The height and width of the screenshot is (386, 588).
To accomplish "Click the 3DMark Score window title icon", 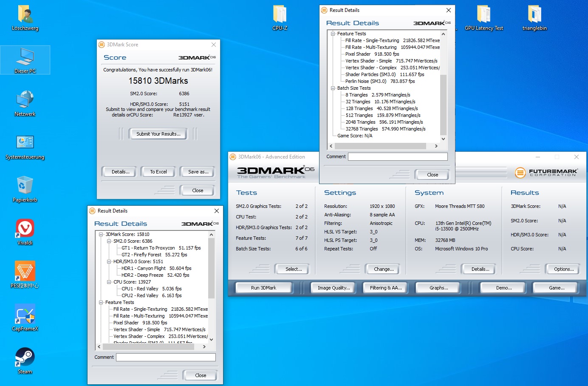I will [102, 45].
